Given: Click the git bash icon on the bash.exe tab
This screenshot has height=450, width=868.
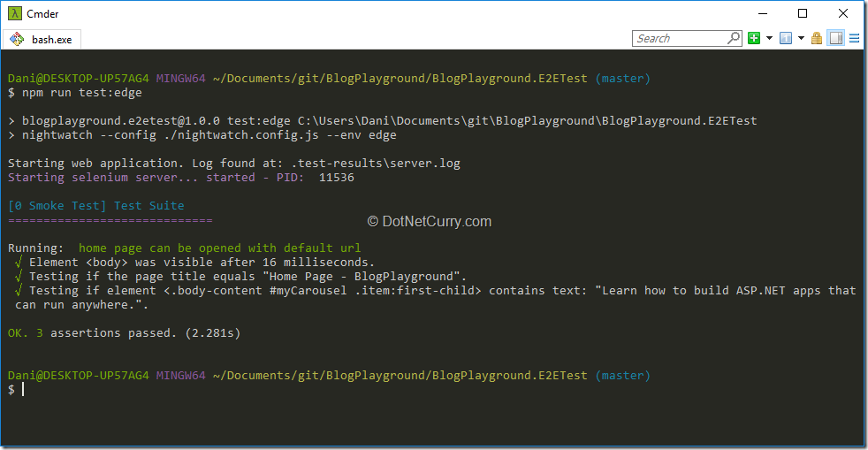Looking at the screenshot, I should (17, 39).
